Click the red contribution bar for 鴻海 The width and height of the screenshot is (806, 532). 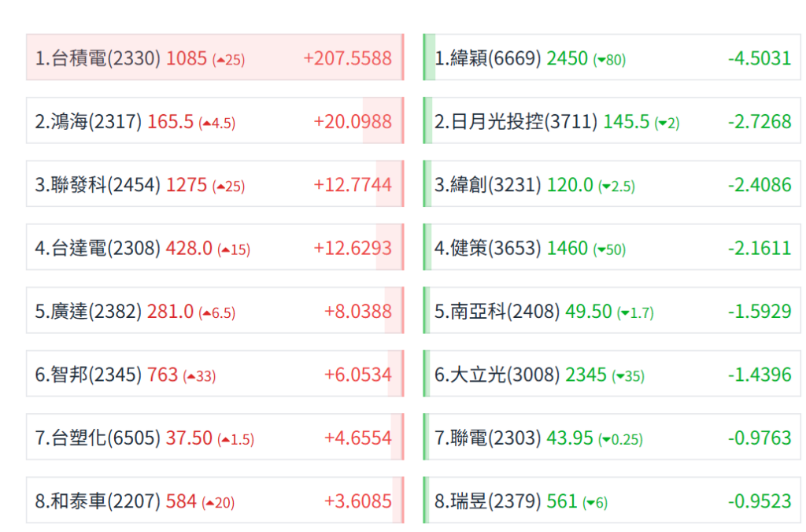pyautogui.click(x=383, y=120)
